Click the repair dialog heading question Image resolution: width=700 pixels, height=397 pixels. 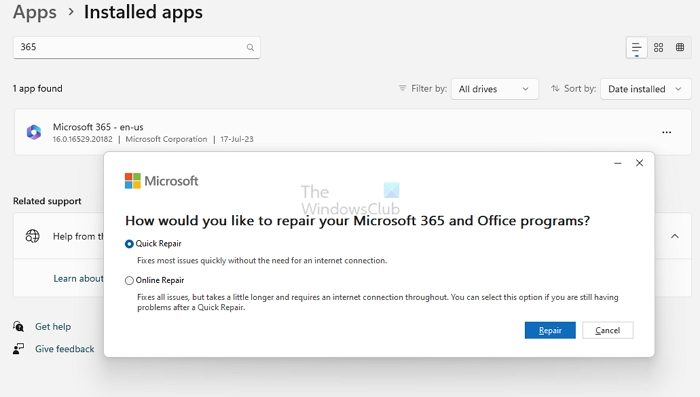click(x=358, y=221)
